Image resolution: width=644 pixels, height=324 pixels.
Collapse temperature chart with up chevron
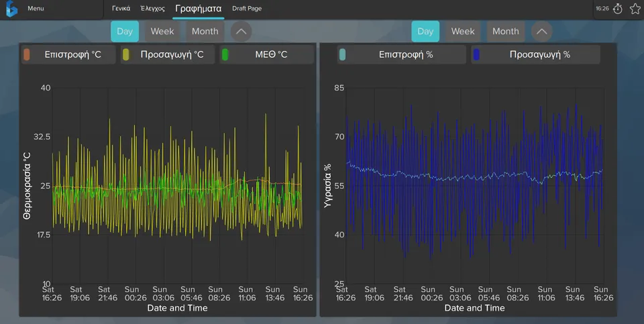coord(241,32)
